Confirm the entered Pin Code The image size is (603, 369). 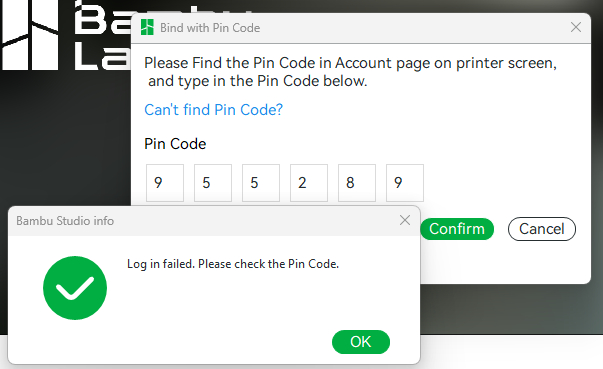tap(457, 229)
